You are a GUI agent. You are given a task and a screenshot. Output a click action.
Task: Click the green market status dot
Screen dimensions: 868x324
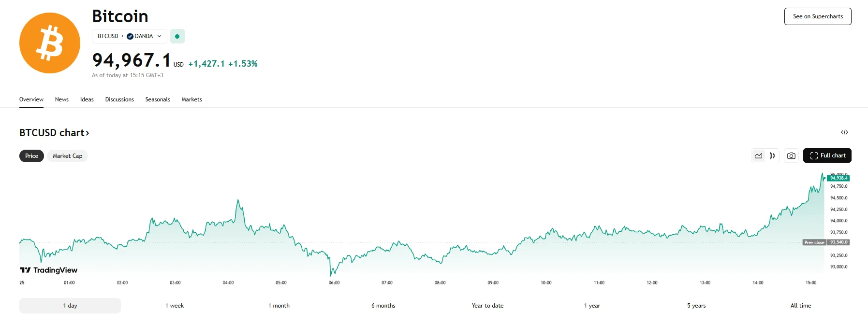(x=177, y=36)
